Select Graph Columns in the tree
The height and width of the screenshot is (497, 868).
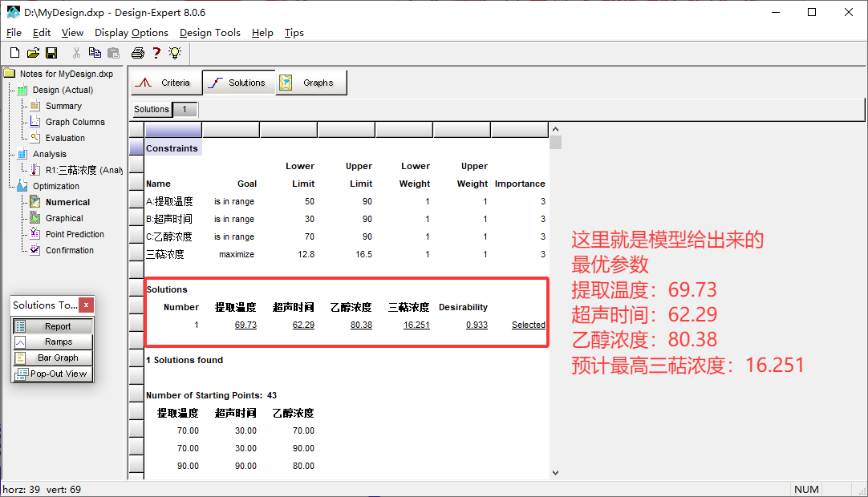click(75, 122)
